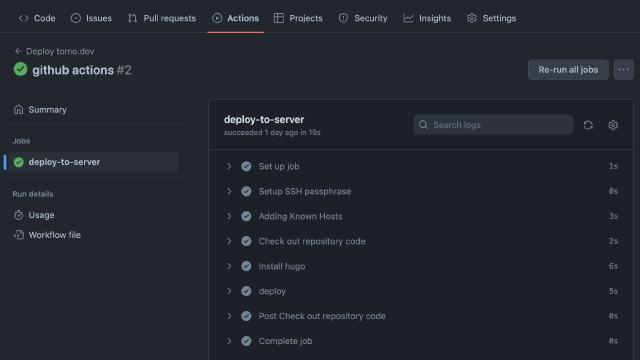Open the three-dot more options menu
The width and height of the screenshot is (640, 360).
pyautogui.click(x=624, y=70)
